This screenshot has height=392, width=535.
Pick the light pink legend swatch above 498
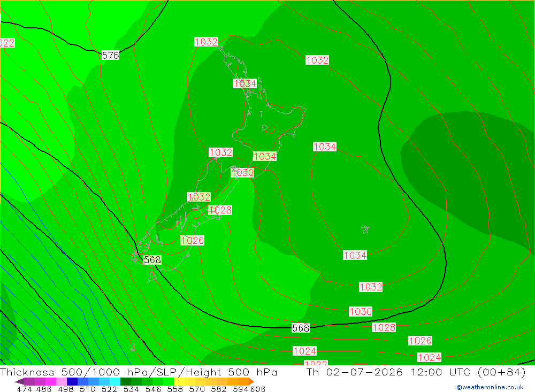[x=62, y=381]
